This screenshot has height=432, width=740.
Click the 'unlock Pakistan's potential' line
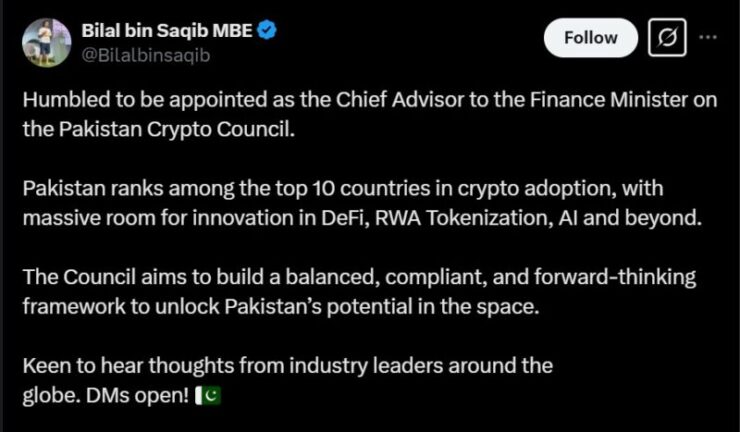tap(280, 307)
